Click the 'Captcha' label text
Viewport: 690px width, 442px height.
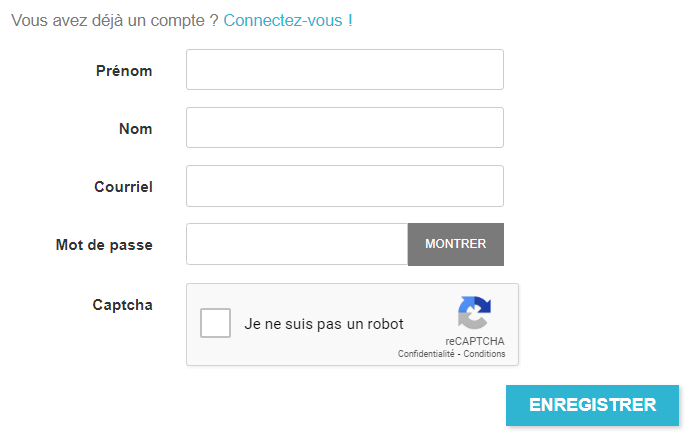click(x=122, y=305)
